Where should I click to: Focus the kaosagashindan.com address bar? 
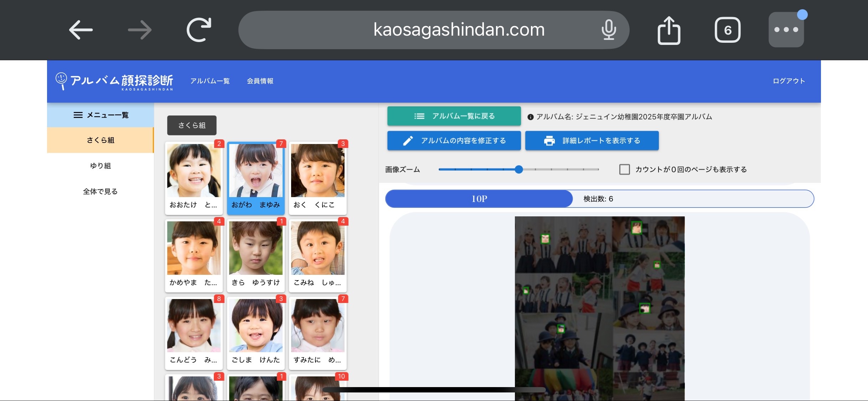pos(434,30)
